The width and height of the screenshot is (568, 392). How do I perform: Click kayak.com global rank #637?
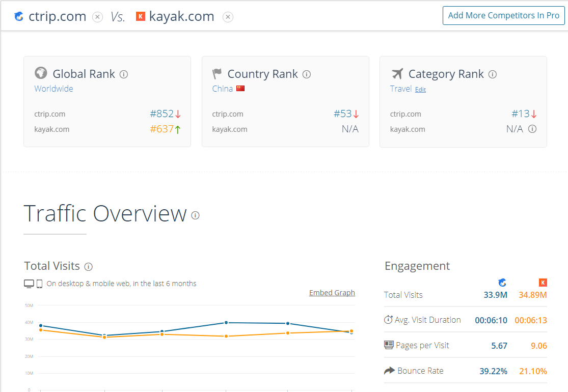tap(162, 129)
